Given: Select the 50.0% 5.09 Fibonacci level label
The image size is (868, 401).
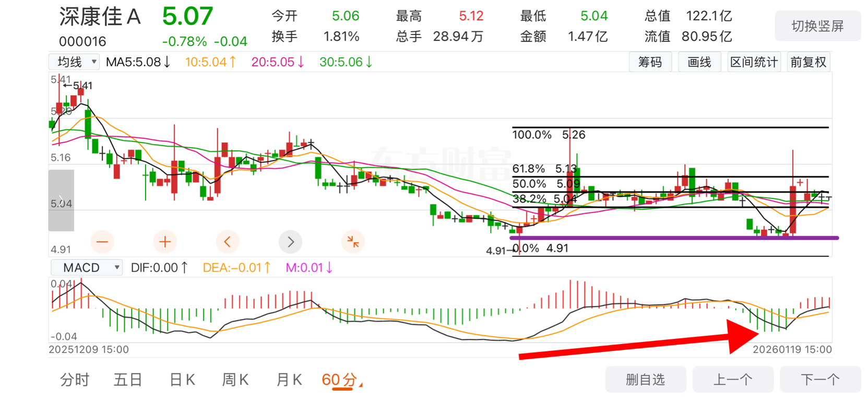Looking at the screenshot, I should (546, 184).
